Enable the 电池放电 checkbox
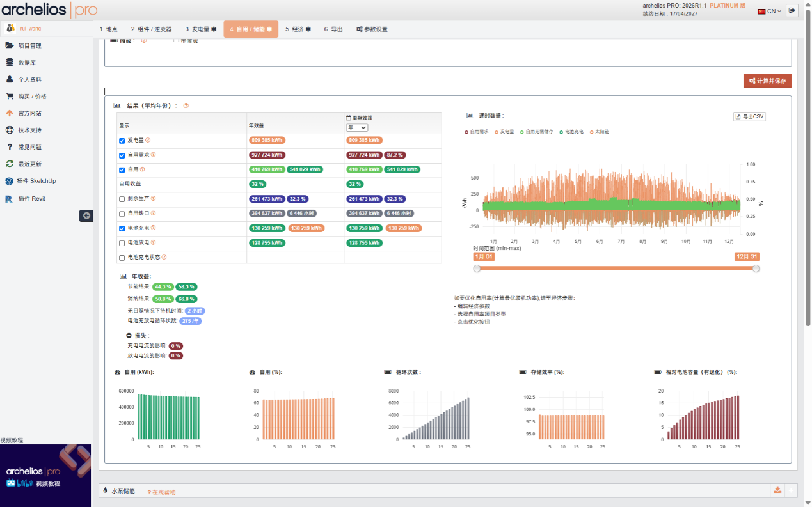This screenshot has width=812, height=507. 122,243
